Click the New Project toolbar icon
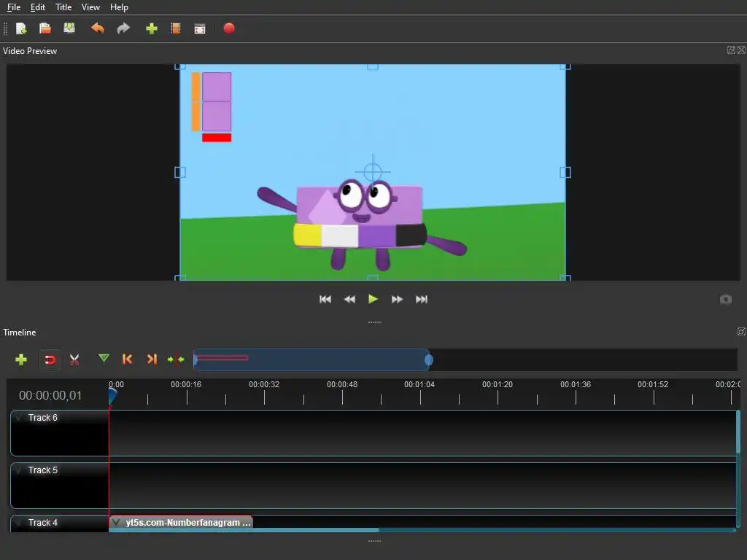The image size is (747, 560). [21, 28]
